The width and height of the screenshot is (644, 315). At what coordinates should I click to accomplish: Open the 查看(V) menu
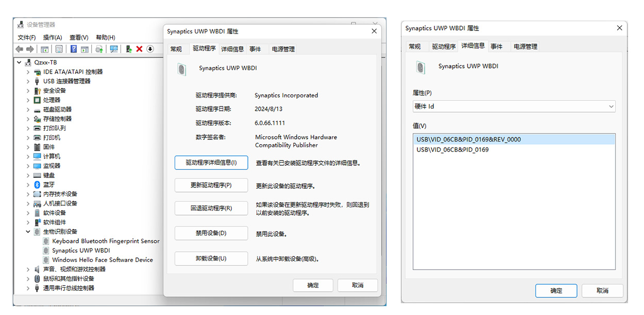(x=79, y=38)
